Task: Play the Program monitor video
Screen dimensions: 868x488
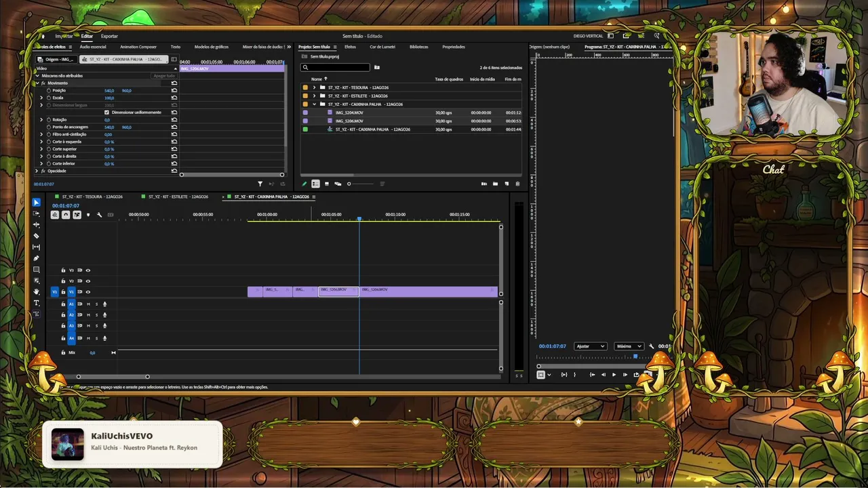Action: tap(614, 375)
